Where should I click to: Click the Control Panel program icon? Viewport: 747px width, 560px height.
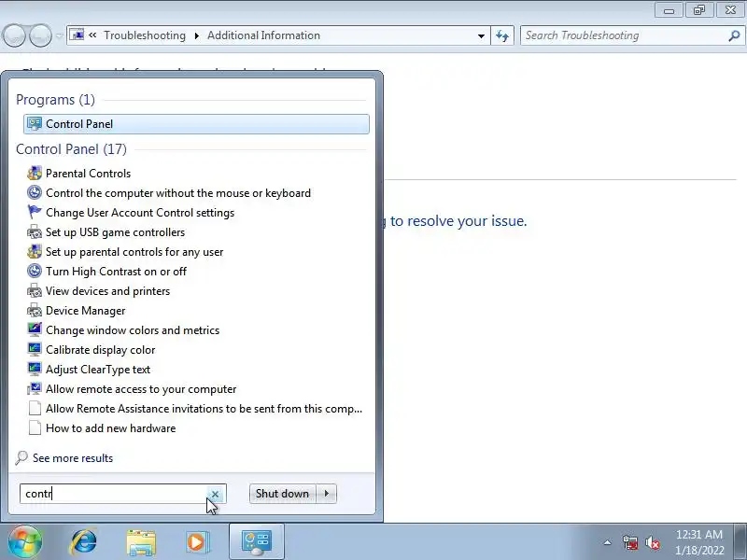(x=35, y=124)
